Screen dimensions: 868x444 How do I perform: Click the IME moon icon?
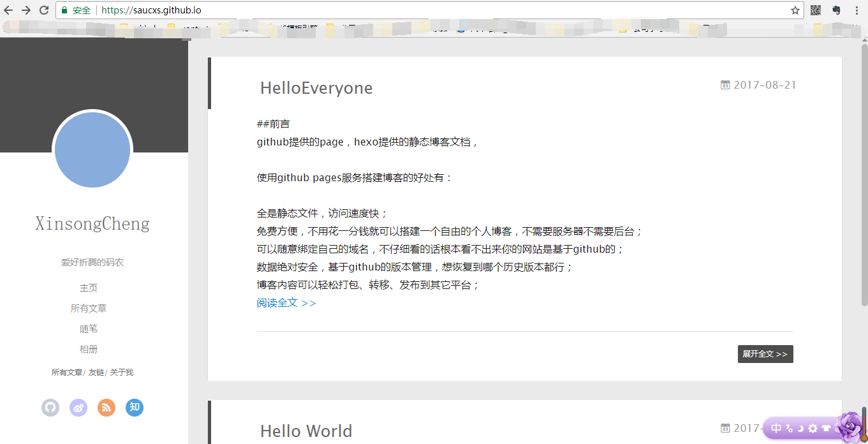(800, 429)
